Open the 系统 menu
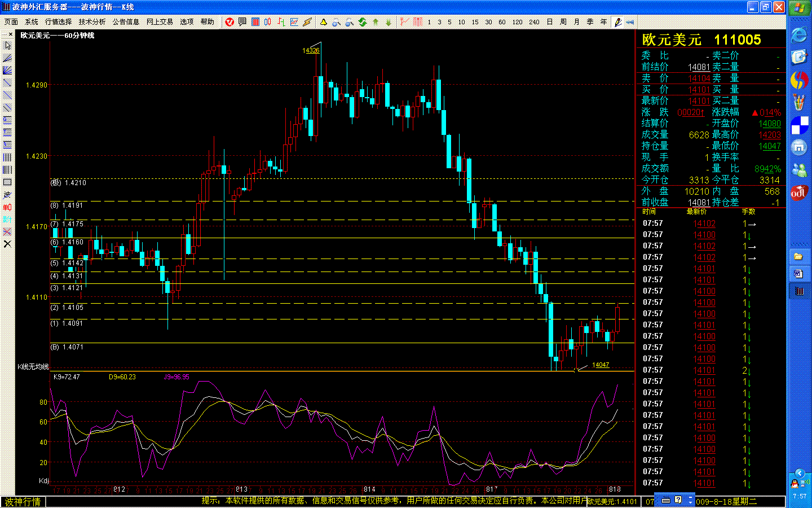 tap(32, 22)
